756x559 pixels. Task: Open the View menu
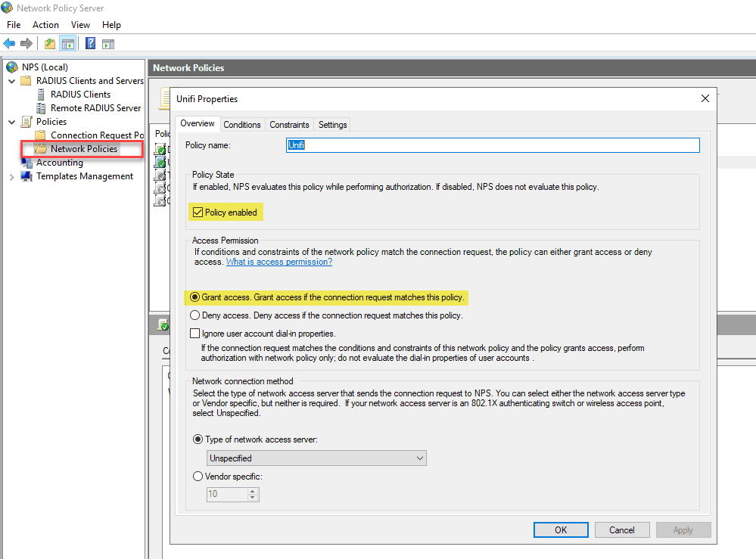click(80, 24)
